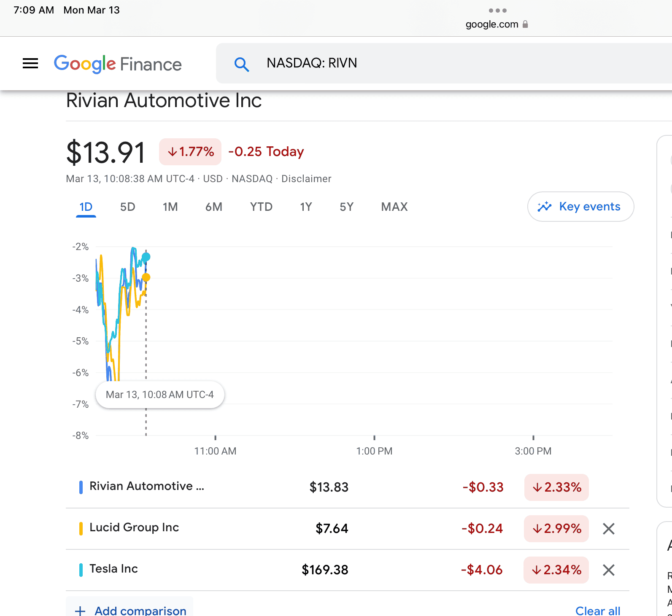Select the YTD time range tab

pos(261,207)
